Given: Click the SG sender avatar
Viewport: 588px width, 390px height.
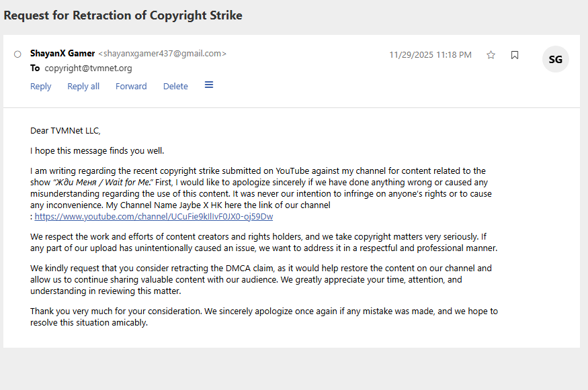Looking at the screenshot, I should click(x=556, y=59).
